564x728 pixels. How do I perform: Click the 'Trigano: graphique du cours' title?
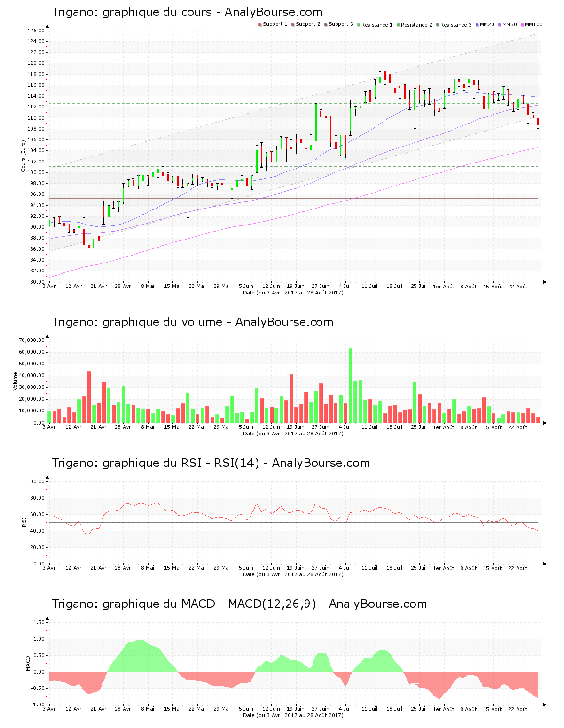(132, 12)
